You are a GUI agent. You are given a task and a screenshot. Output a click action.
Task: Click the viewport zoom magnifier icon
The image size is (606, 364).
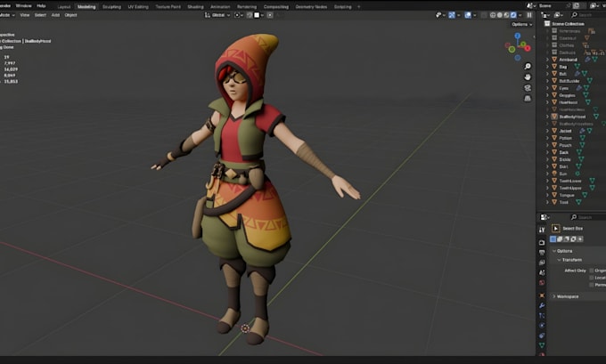coord(528,67)
